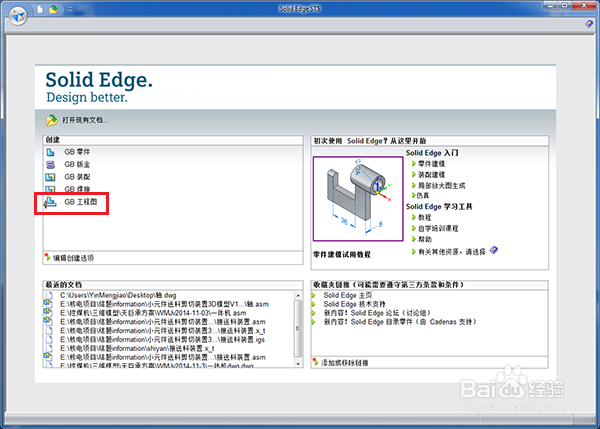Maximize the Solid Edge ST5 window
The height and width of the screenshot is (429, 600).
click(x=565, y=6)
